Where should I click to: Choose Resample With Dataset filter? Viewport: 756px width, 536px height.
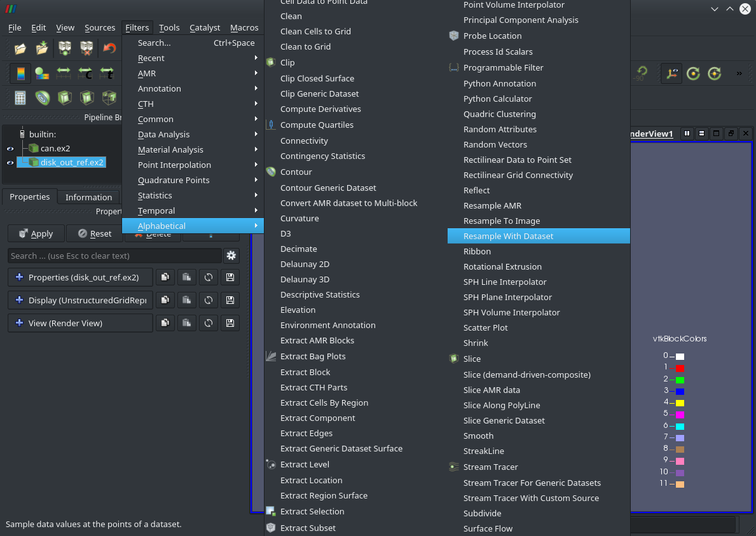[508, 236]
